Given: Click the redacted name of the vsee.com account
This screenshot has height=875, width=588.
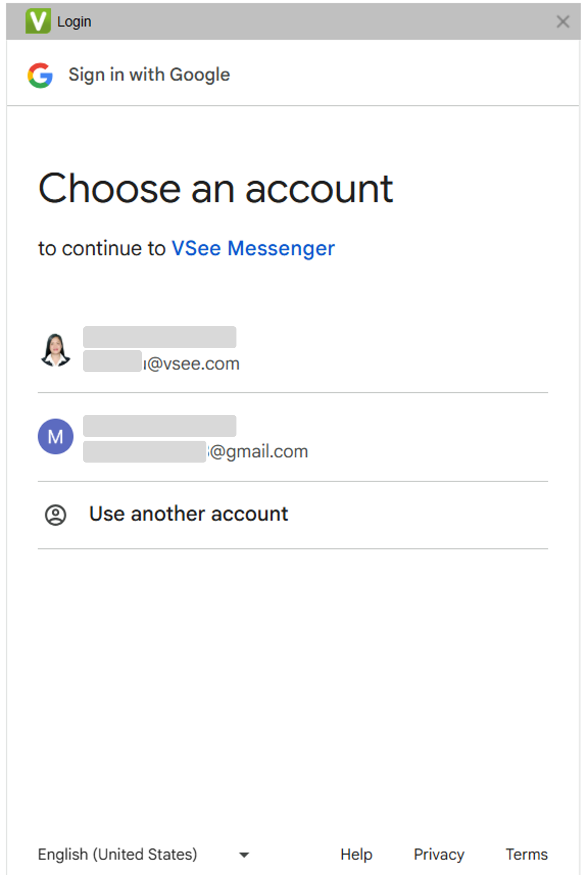Looking at the screenshot, I should coord(159,337).
